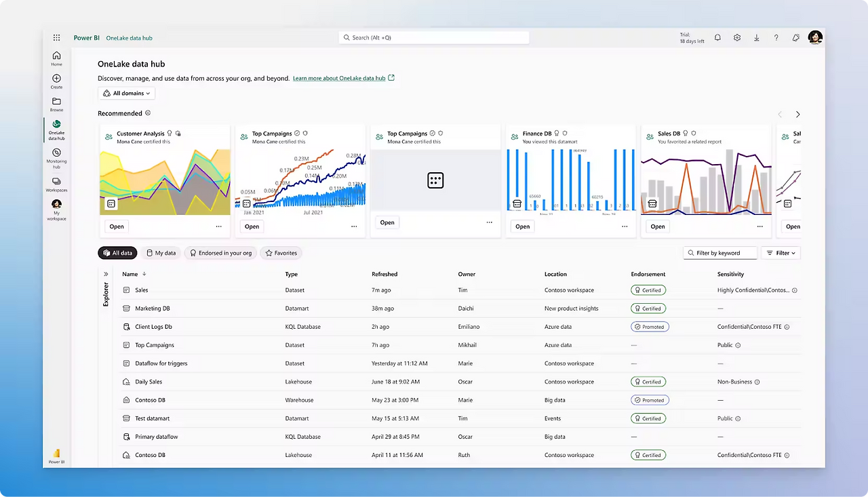Click the Filter by keyword field
The width and height of the screenshot is (868, 497).
pyautogui.click(x=720, y=253)
